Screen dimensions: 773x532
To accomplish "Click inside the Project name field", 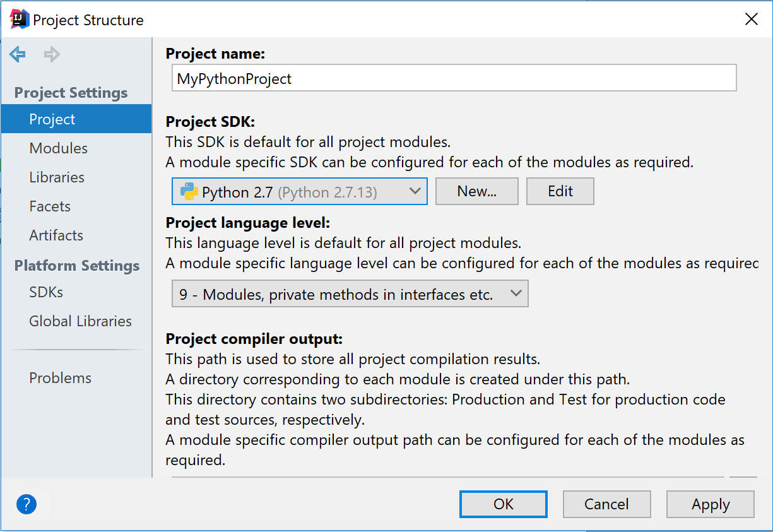I will pos(454,78).
